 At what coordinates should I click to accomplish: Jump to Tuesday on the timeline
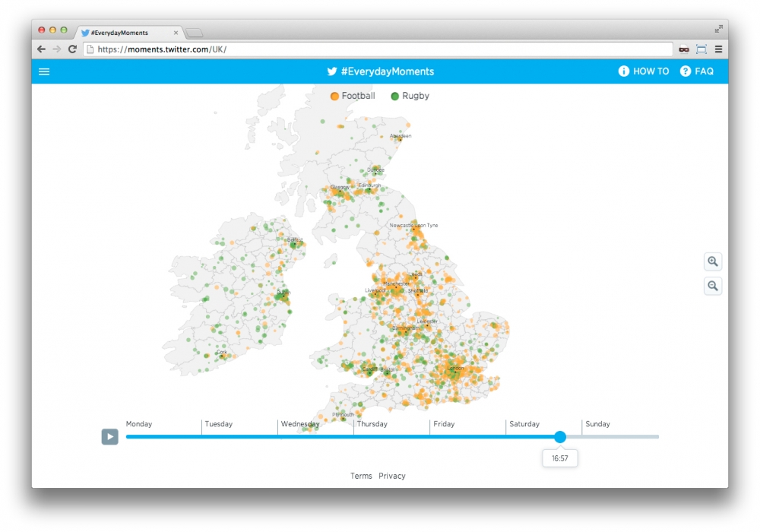(218, 424)
